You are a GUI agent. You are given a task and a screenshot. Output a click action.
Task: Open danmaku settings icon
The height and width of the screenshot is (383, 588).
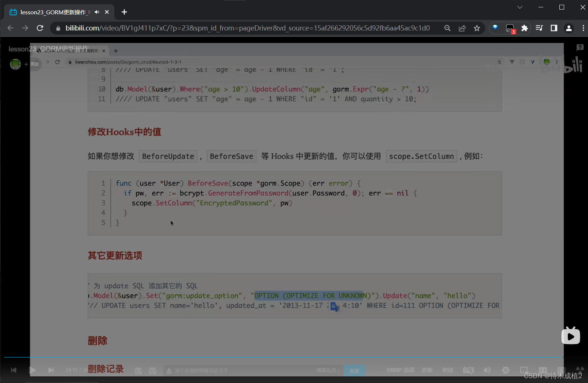pyautogui.click(x=153, y=371)
